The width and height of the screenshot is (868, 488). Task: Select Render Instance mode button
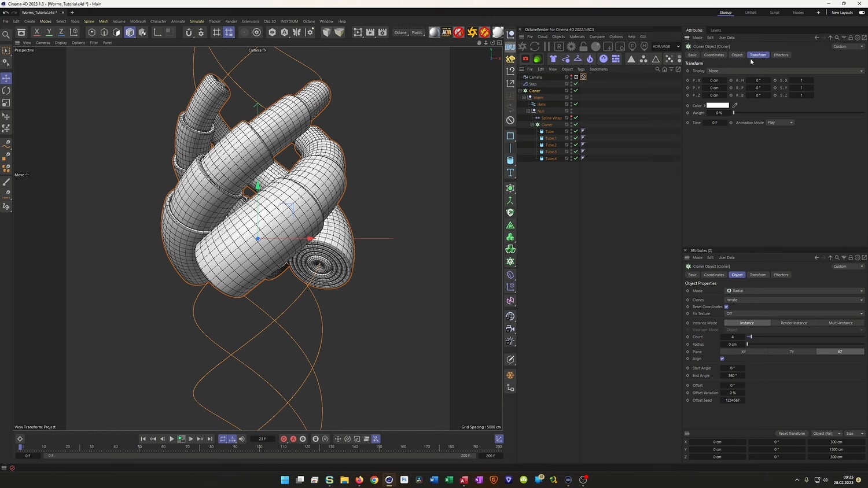pos(794,323)
